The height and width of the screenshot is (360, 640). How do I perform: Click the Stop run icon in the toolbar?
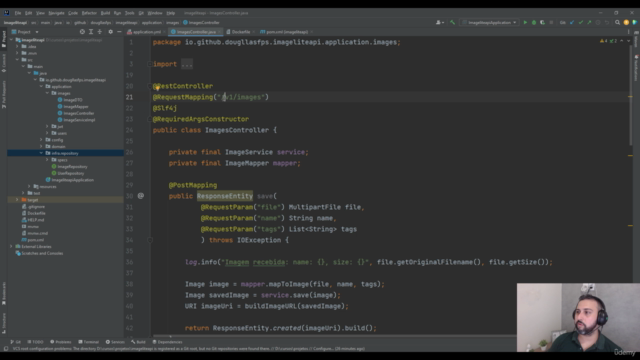(551, 22)
